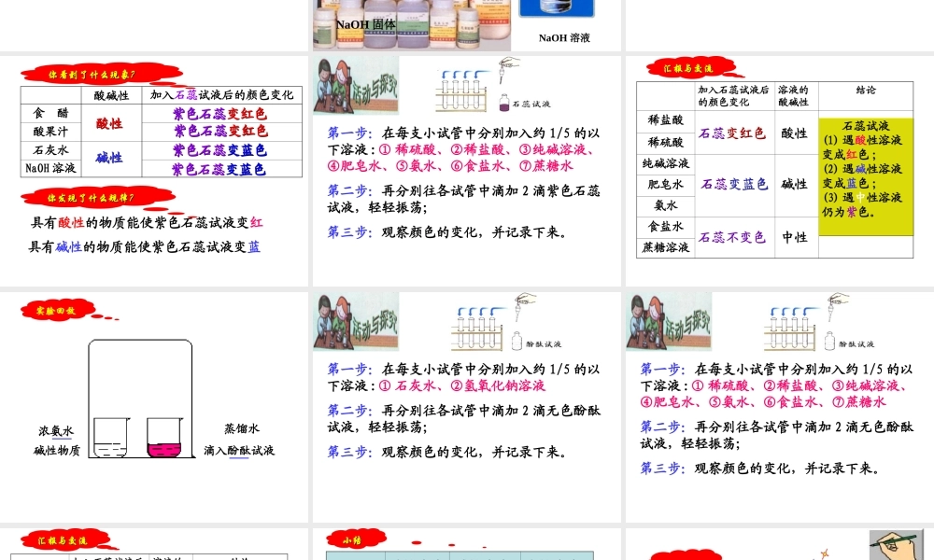Select the 酚酞 slide listing 石灰水 and 氢氧化钠溶液
This screenshot has height=560, width=934.
point(466,407)
